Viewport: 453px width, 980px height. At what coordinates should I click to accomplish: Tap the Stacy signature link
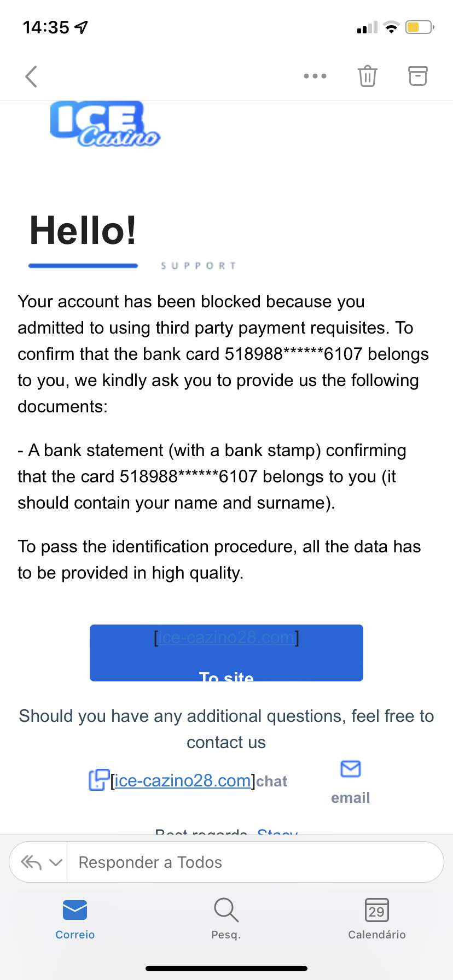tap(277, 831)
